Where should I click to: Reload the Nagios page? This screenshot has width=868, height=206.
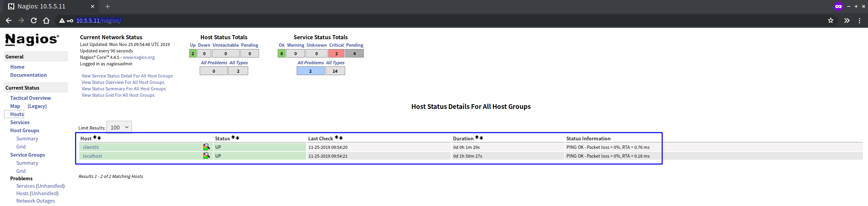34,21
